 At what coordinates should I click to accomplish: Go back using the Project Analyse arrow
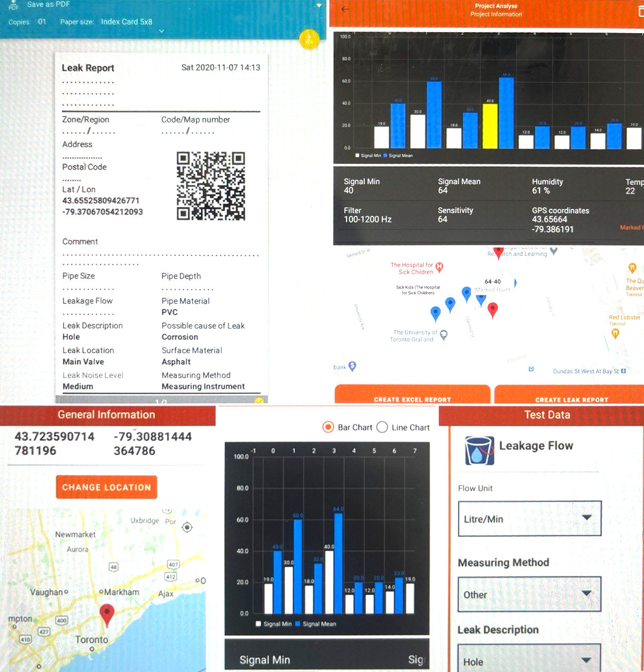(345, 9)
